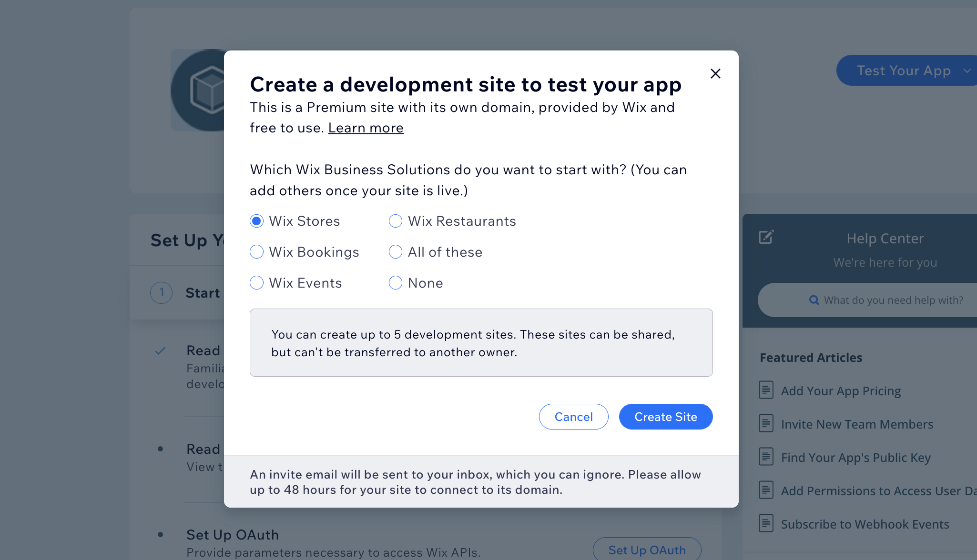977x560 pixels.
Task: Click the Invite New Team Members document icon
Action: tap(766, 423)
